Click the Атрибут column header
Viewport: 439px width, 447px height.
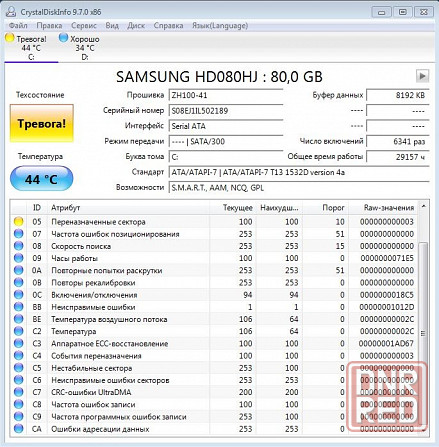(128, 208)
